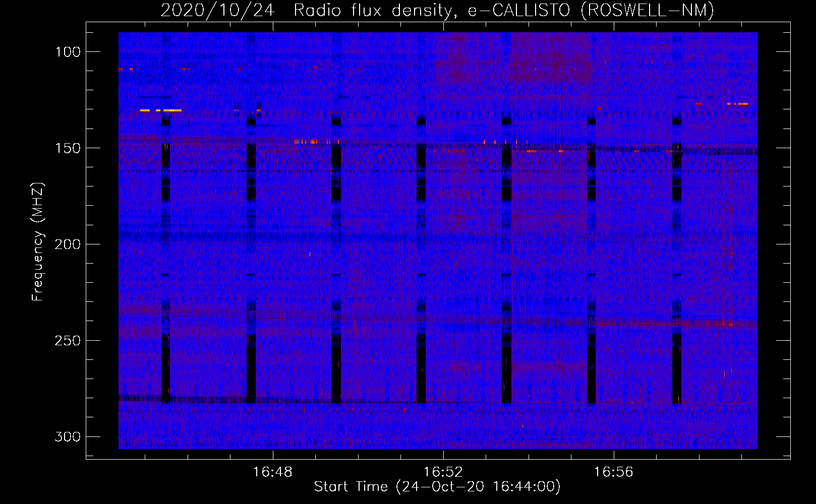Pick the 200 frequency tick label
The height and width of the screenshot is (504, 816).
68,244
